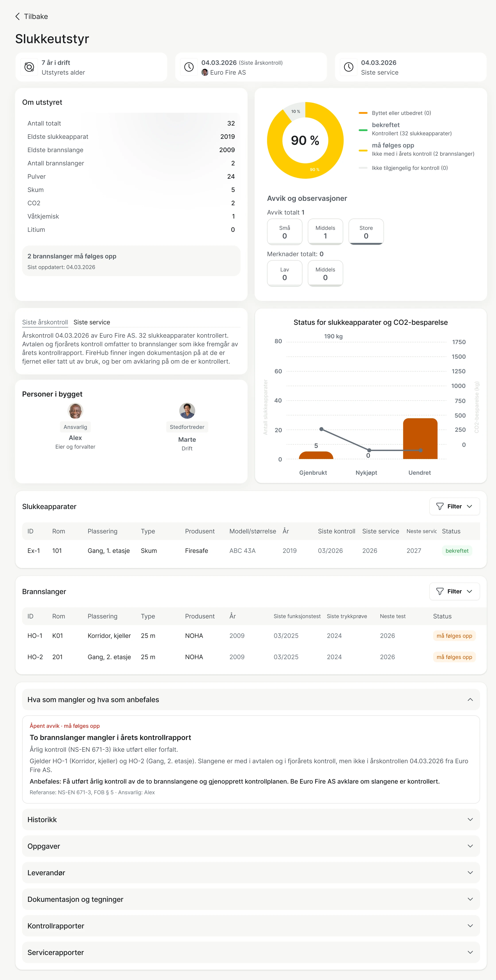This screenshot has height=980, width=496.
Task: Click the Euro Fire AS avatar icon
Action: point(205,72)
